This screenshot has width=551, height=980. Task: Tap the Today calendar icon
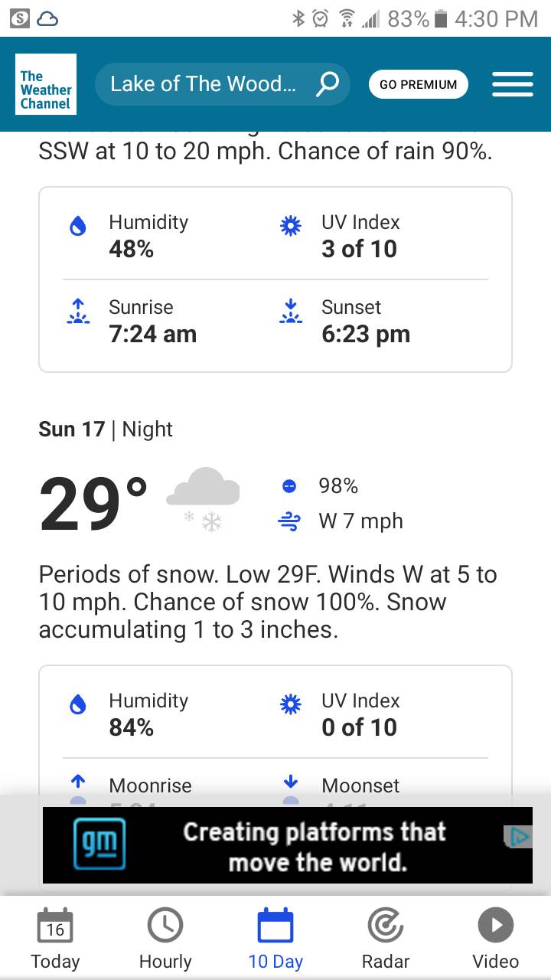click(55, 926)
